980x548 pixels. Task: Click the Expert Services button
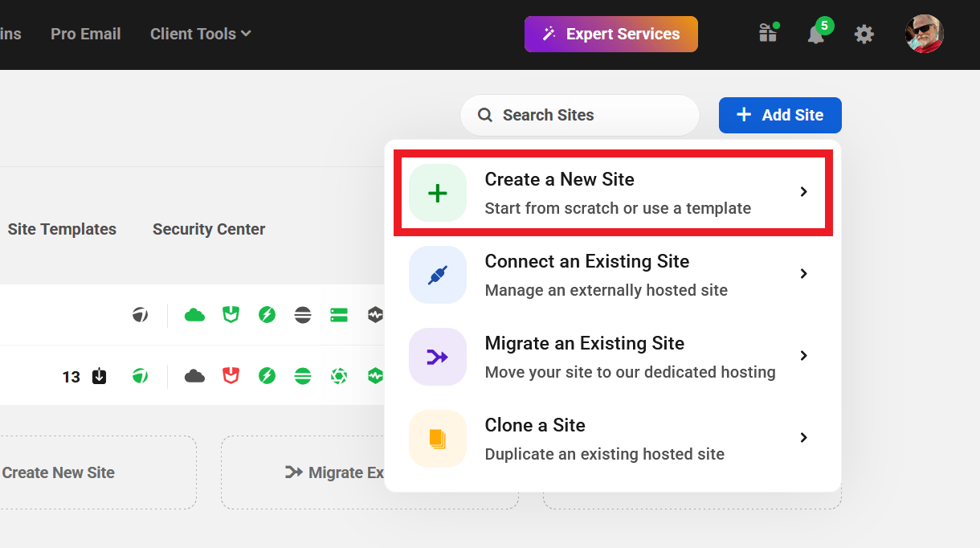[x=610, y=34]
